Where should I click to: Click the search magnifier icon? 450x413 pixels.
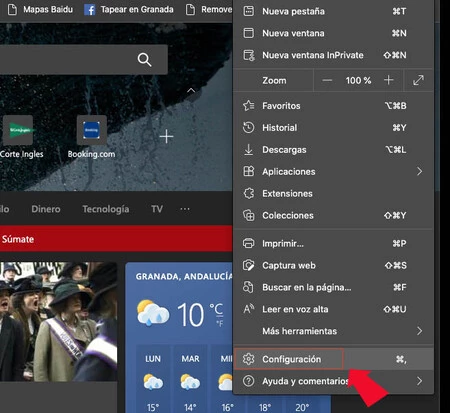point(144,60)
